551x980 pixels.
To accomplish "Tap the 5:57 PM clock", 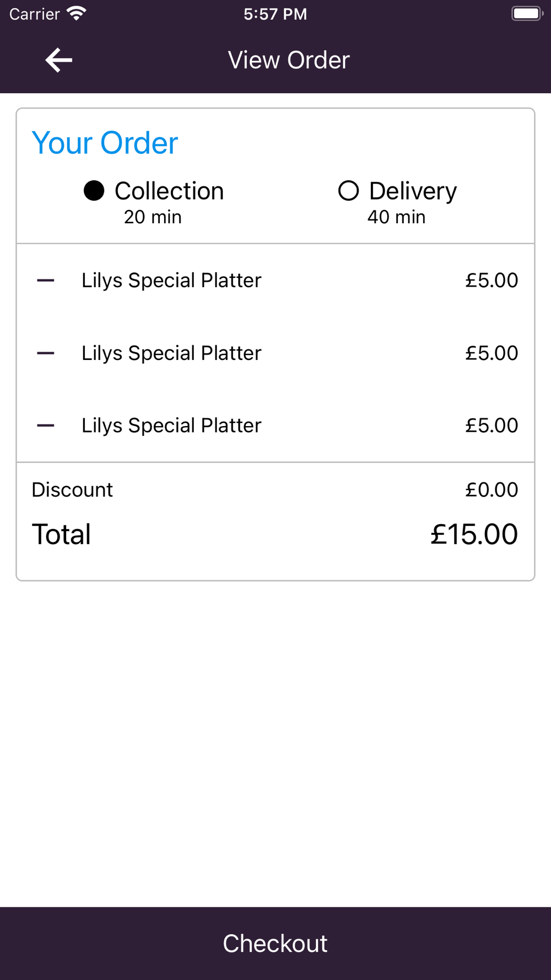I will pyautogui.click(x=275, y=14).
